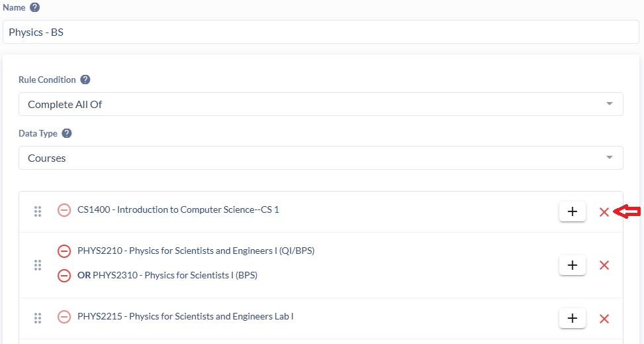Screen dimensions: 644x344
Task: Grab the drag handle of CS1400 row
Action: 38,211
